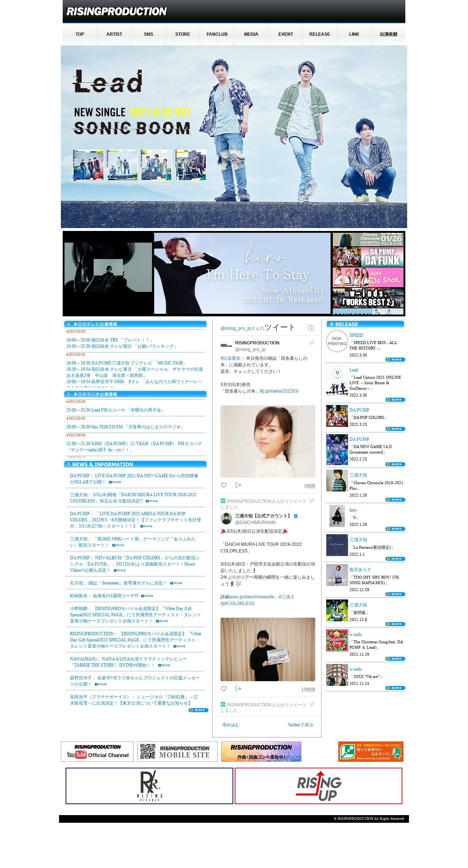Open the tkj.jp/inaka/202203 tweet link
The width and height of the screenshot is (468, 868).
[x=279, y=391]
